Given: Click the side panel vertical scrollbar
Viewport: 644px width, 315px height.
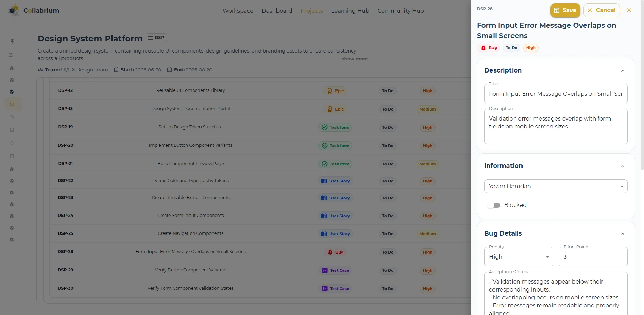Looking at the screenshot, I should (642, 85).
